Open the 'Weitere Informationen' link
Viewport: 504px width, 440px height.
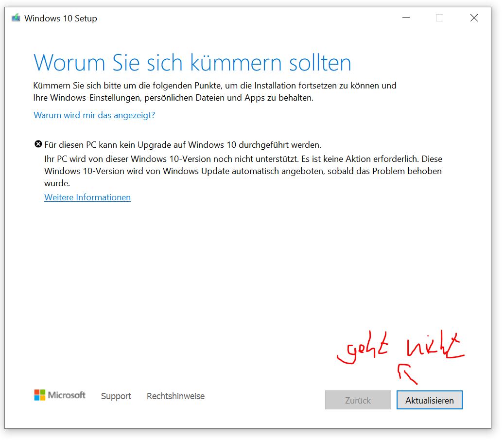87,197
